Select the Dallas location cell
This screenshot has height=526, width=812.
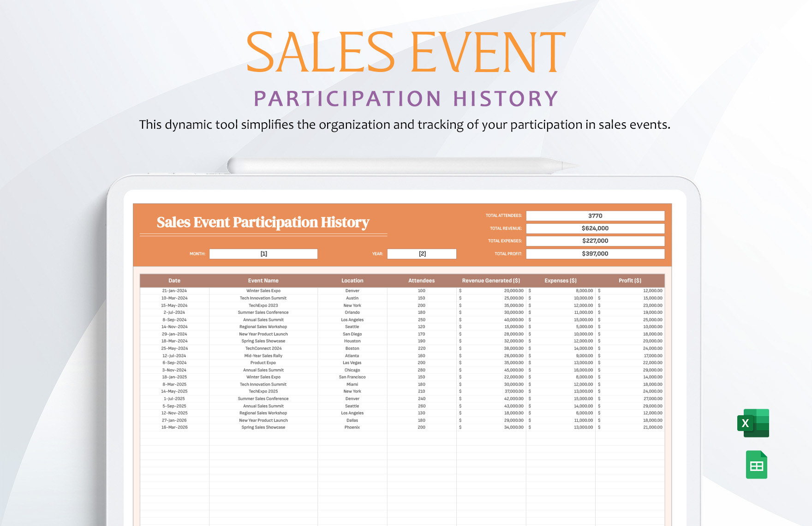pyautogui.click(x=352, y=420)
